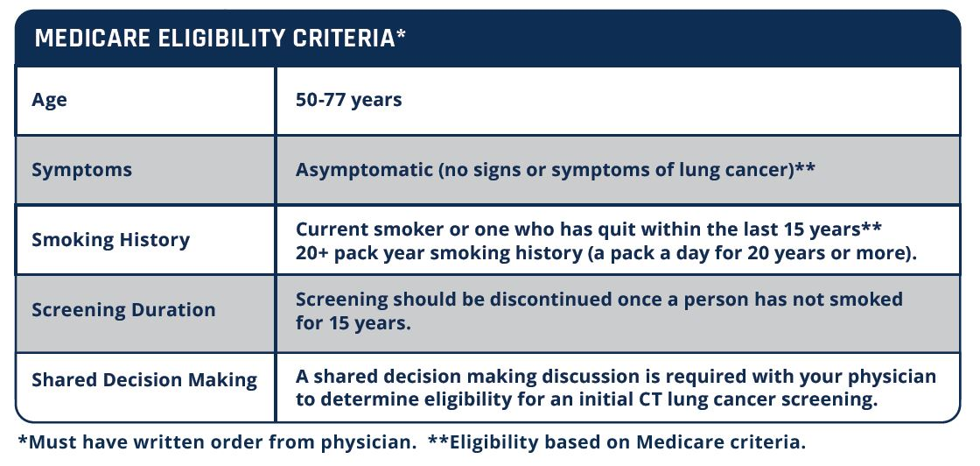Click the Medicare Eligibility Criteria header title

(214, 39)
